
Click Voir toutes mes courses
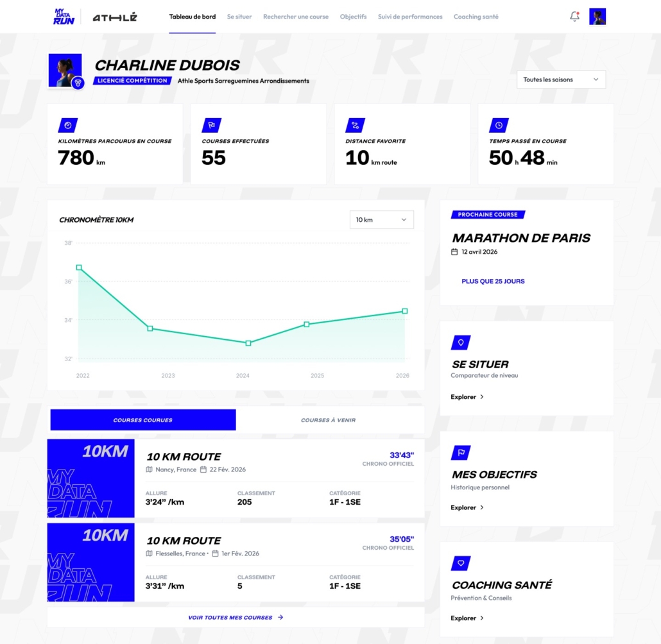(236, 617)
